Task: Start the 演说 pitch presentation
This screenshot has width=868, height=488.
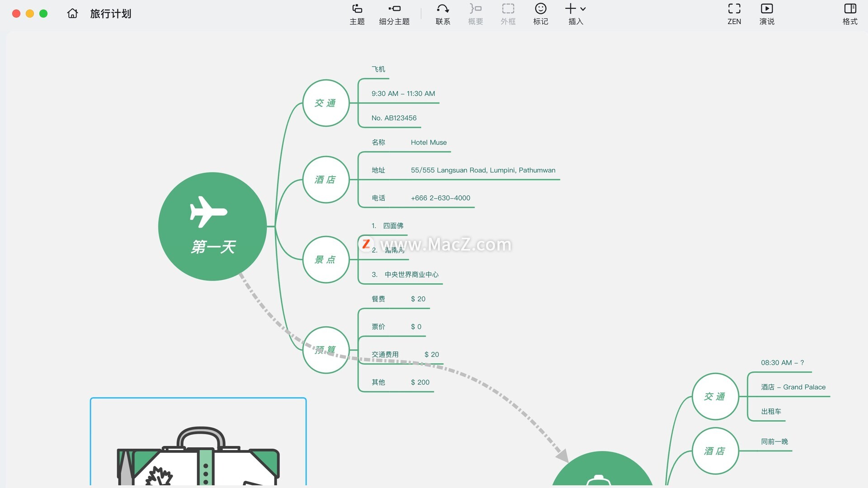Action: 767,14
